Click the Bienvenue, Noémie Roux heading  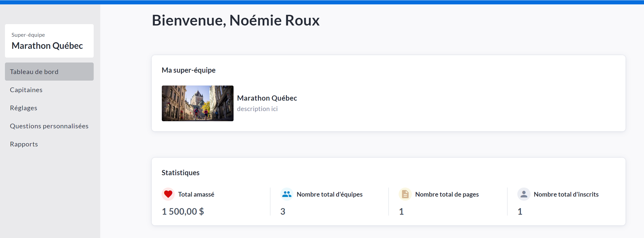[235, 20]
